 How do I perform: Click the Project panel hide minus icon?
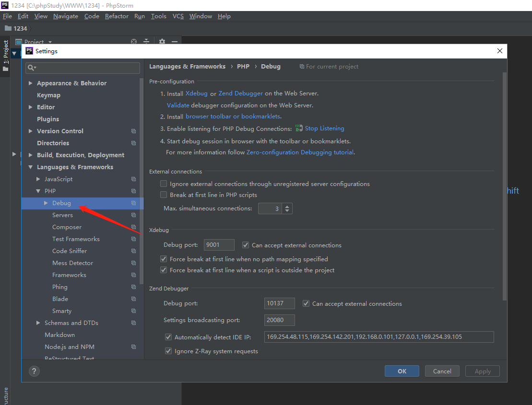coord(175,41)
